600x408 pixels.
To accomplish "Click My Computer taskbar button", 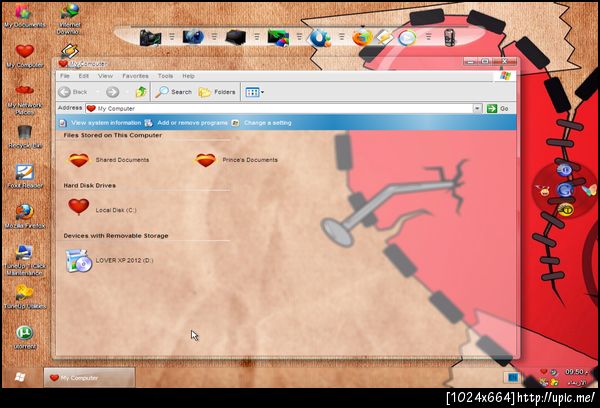I will (x=89, y=378).
